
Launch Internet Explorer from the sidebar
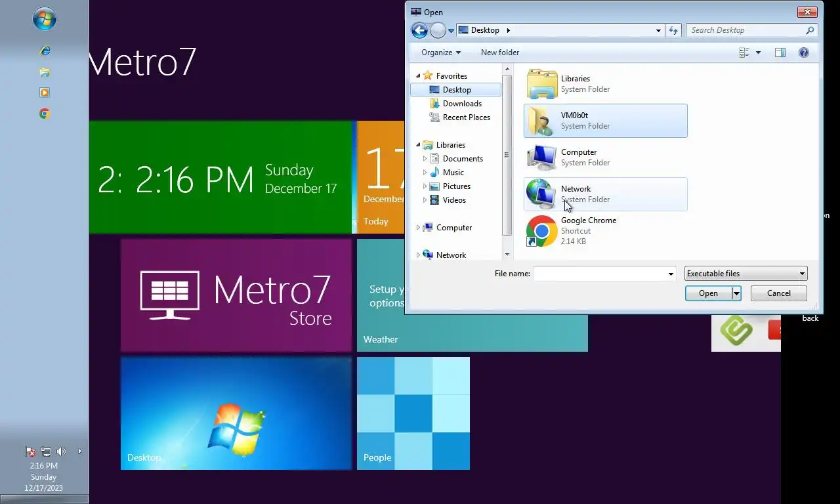[45, 51]
